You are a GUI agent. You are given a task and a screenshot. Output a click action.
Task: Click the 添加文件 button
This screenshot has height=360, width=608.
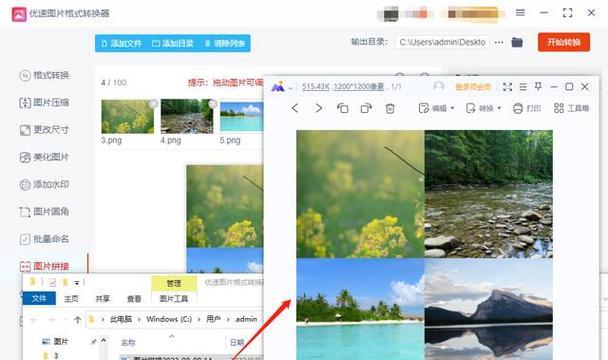[121, 43]
